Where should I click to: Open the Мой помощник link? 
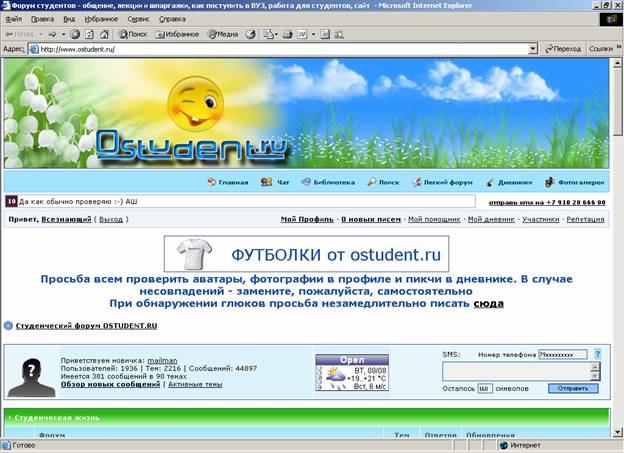[x=434, y=219]
